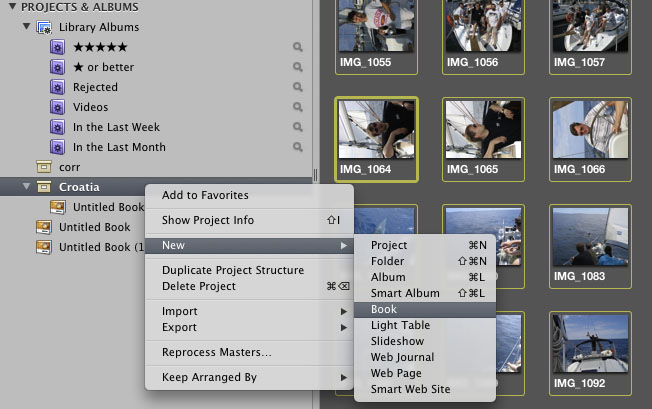The width and height of the screenshot is (652, 409).
Task: Select Untitled Book under Croatia
Action: tap(108, 207)
